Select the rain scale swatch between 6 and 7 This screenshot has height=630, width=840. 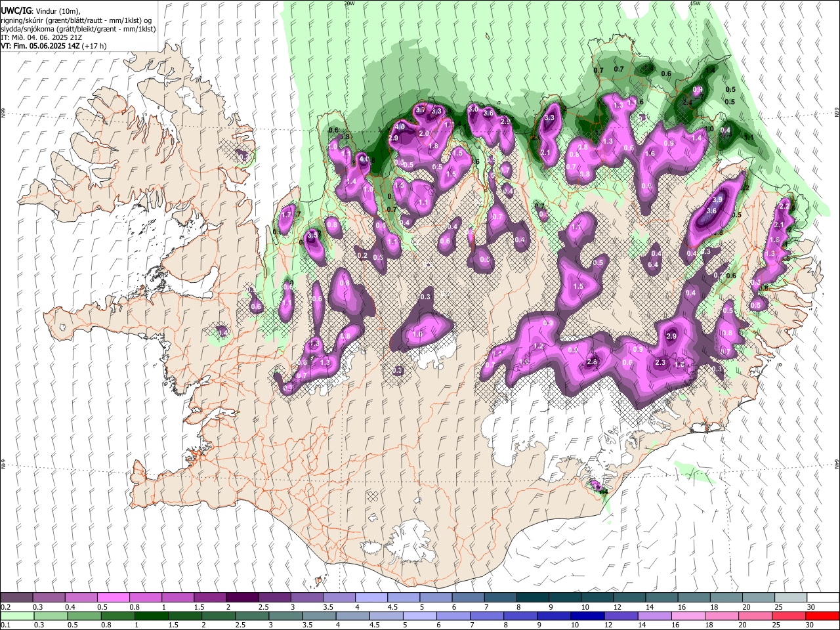pos(452,616)
